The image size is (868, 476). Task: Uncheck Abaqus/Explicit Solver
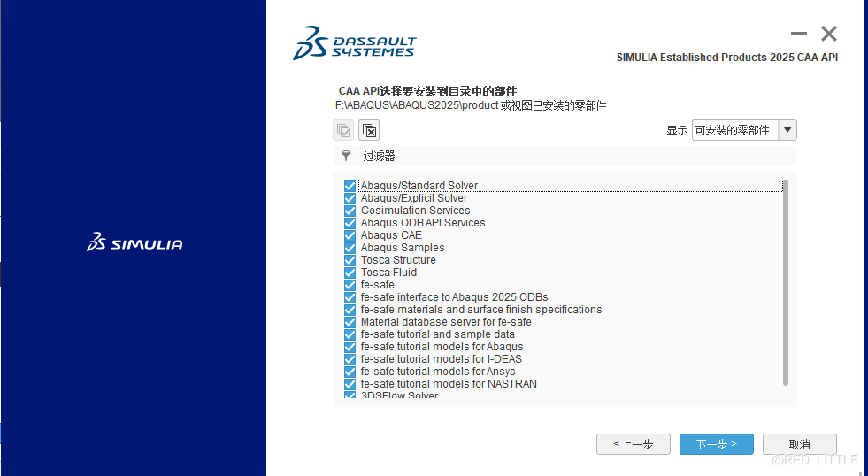(x=350, y=198)
